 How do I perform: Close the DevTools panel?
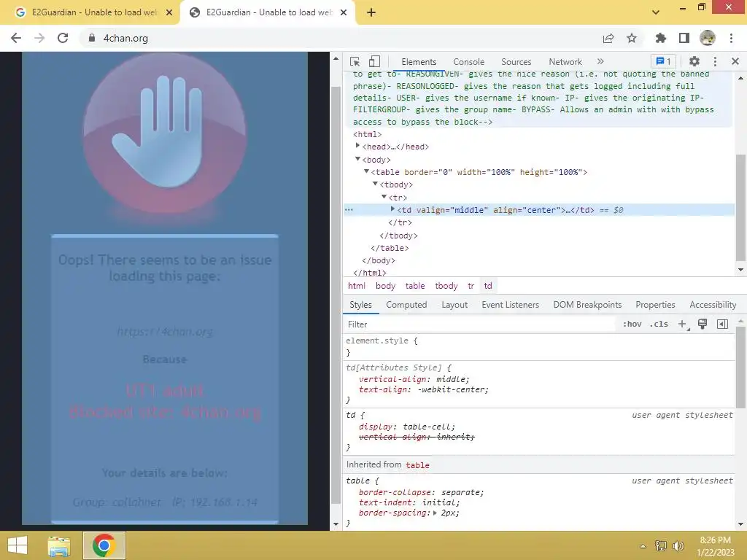tap(735, 61)
